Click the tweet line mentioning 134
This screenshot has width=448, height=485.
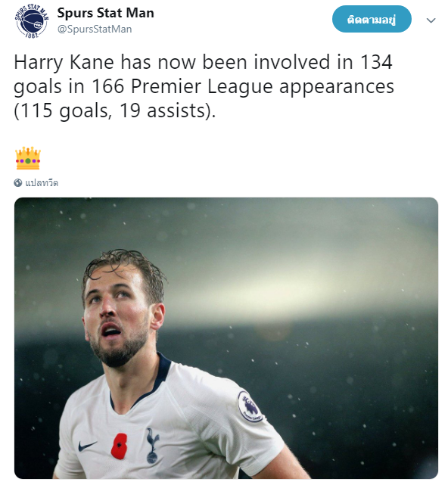[x=204, y=62]
